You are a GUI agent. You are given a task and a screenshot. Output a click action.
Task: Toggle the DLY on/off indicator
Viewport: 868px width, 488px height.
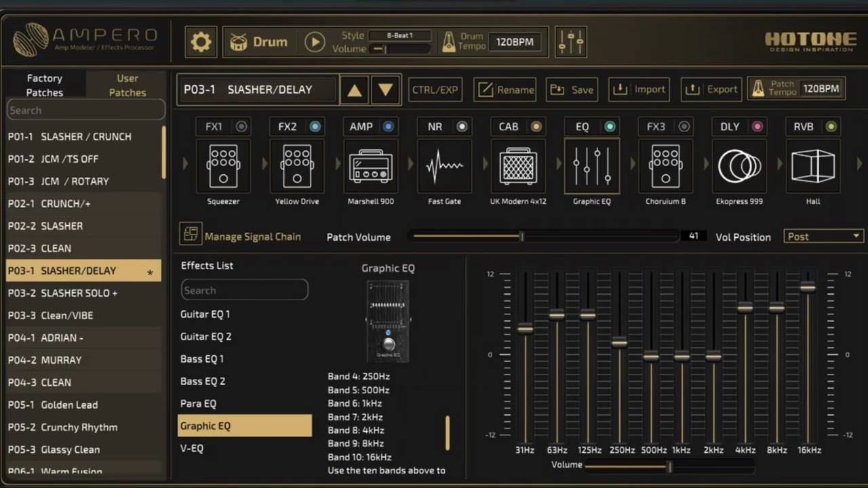[757, 127]
